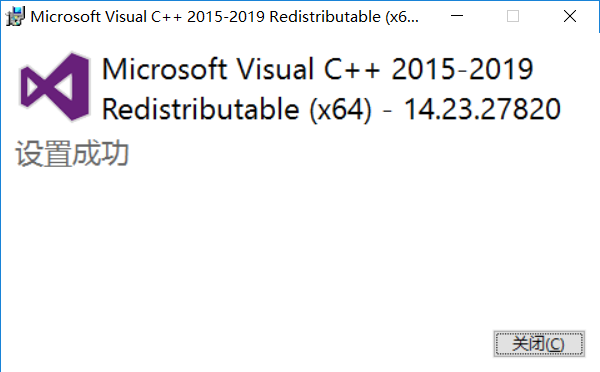Click the blank title bar space before minimize

click(x=433, y=16)
